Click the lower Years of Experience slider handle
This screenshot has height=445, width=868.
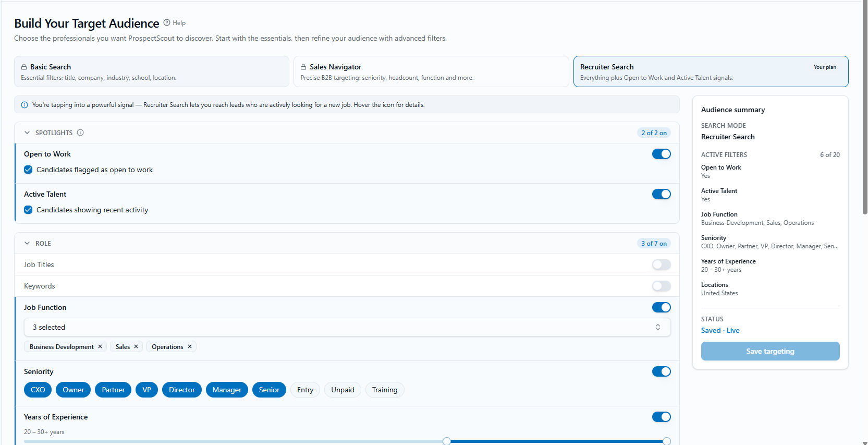447,441
